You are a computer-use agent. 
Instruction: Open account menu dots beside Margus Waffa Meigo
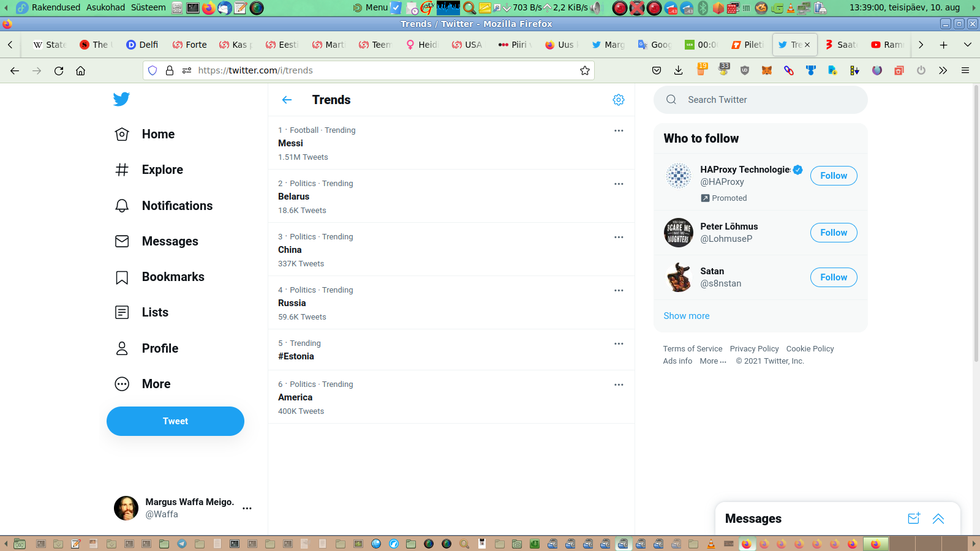click(x=247, y=508)
